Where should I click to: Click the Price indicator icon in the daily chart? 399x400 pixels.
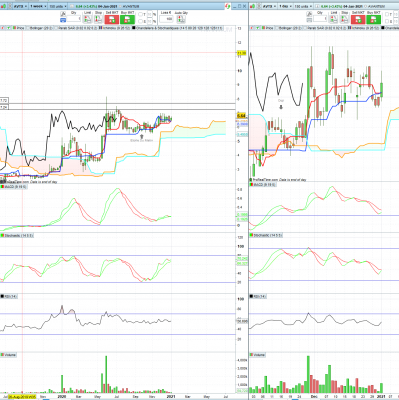coord(263,28)
